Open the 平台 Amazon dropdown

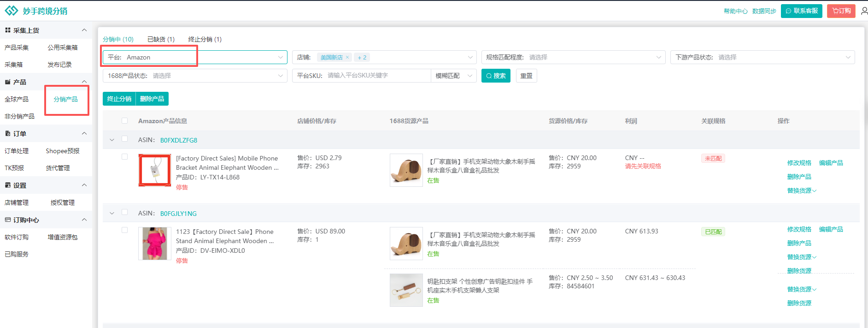pos(195,57)
